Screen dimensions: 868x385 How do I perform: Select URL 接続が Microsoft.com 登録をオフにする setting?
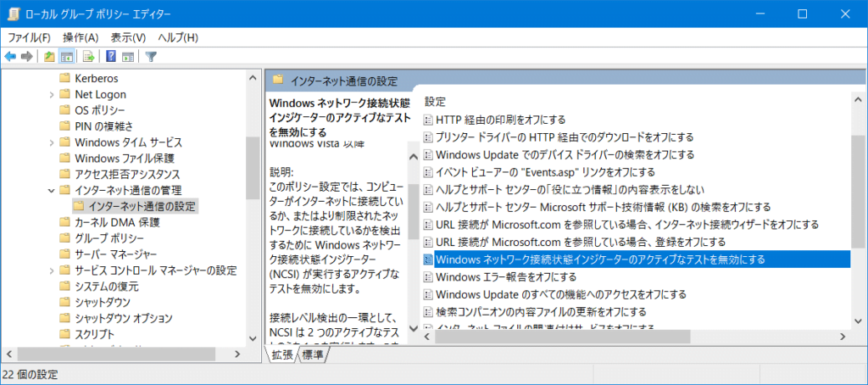point(581,242)
